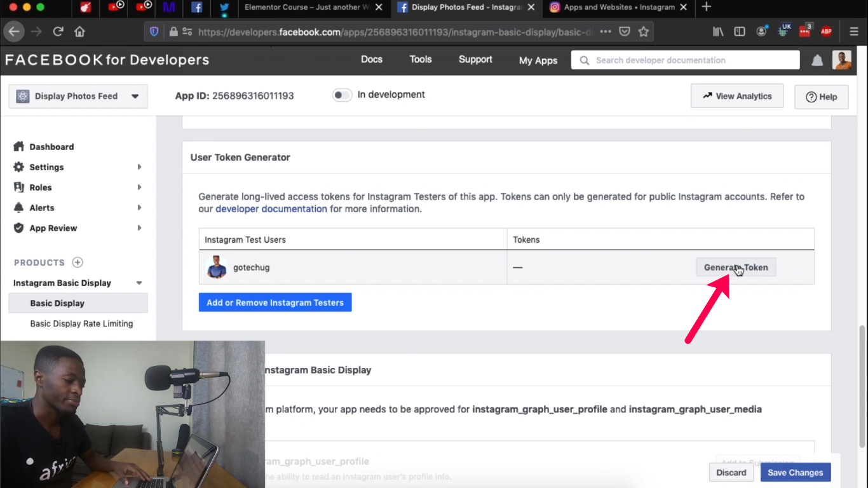Click the padlock site security icon

coord(173,31)
